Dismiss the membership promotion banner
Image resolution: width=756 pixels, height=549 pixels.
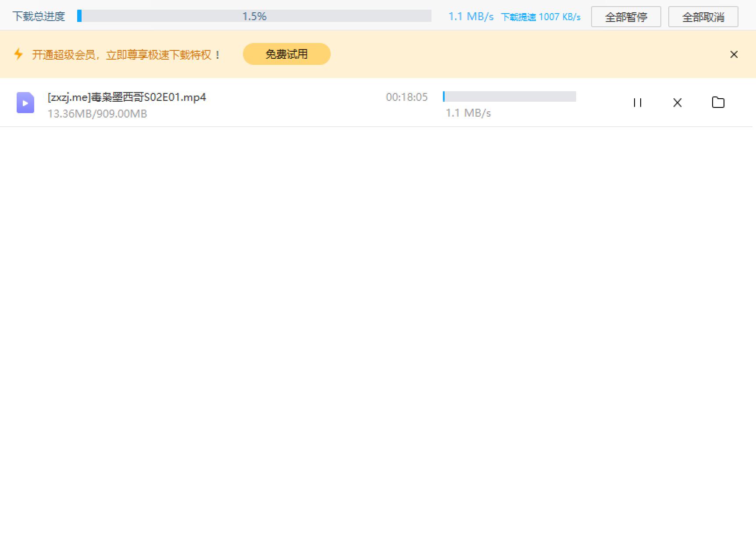click(x=734, y=54)
